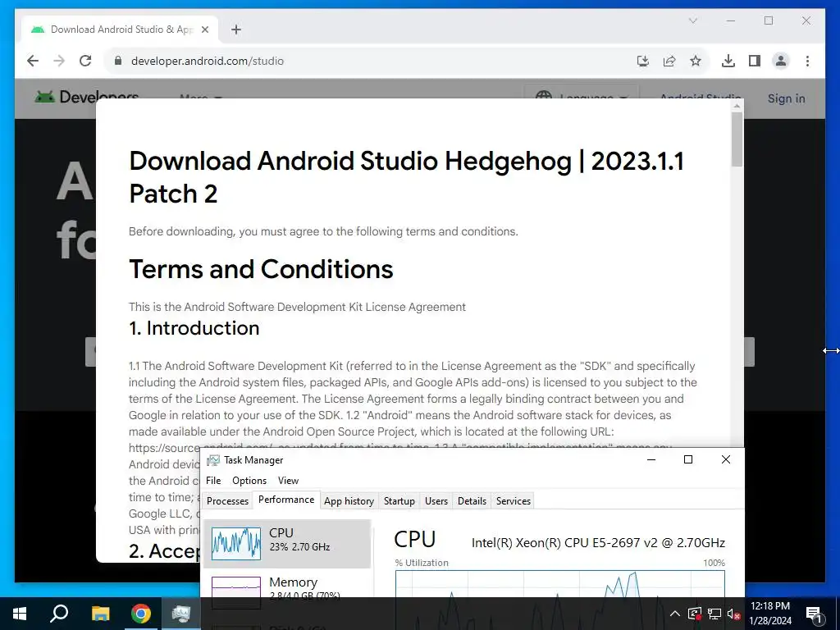Click the security tray icon with red badge
The width and height of the screenshot is (840, 630).
pyautogui.click(x=695, y=614)
